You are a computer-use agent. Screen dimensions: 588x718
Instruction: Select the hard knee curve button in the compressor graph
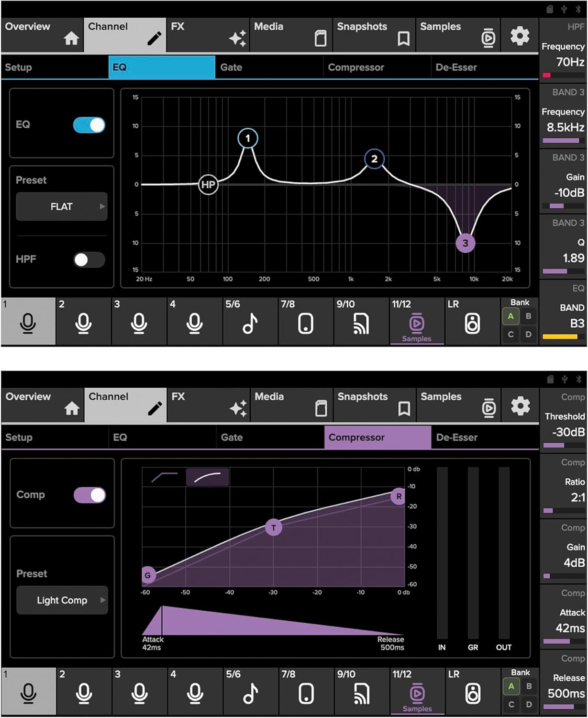point(164,477)
